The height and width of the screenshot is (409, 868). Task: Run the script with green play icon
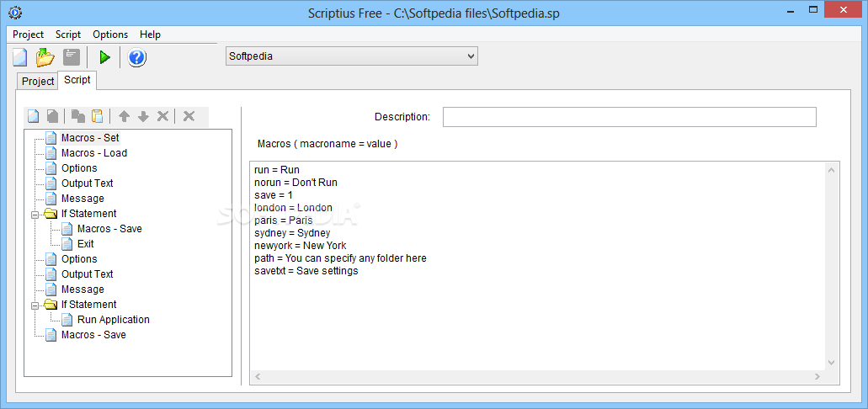pos(104,57)
